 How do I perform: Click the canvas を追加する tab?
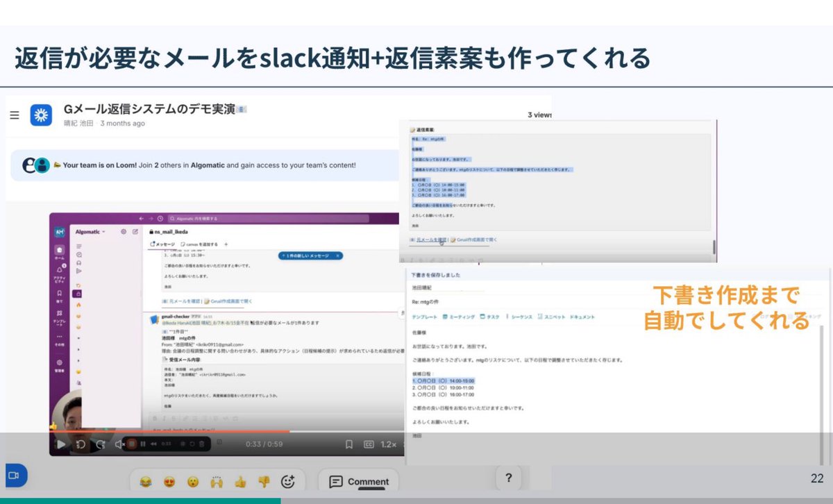200,244
